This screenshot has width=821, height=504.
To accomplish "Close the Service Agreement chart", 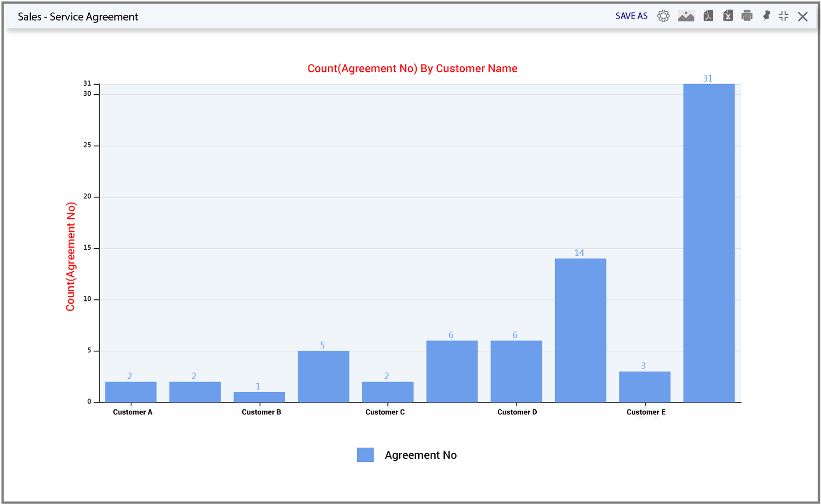I will point(803,16).
